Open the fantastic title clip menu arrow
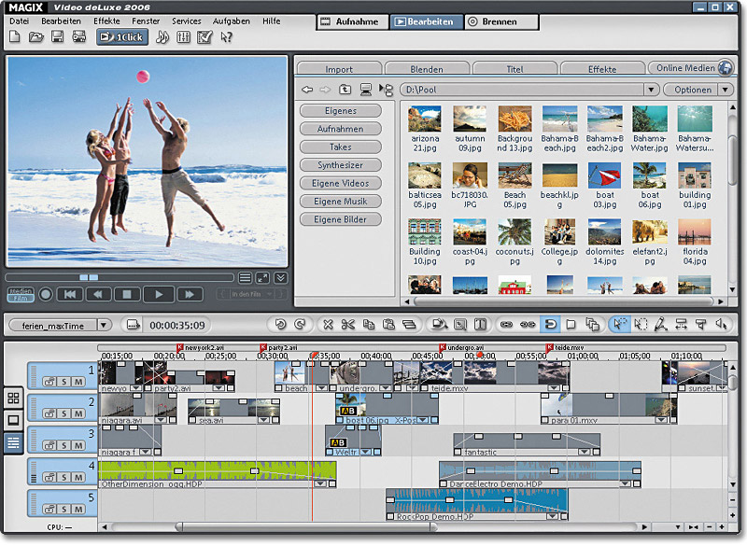 pyautogui.click(x=585, y=452)
